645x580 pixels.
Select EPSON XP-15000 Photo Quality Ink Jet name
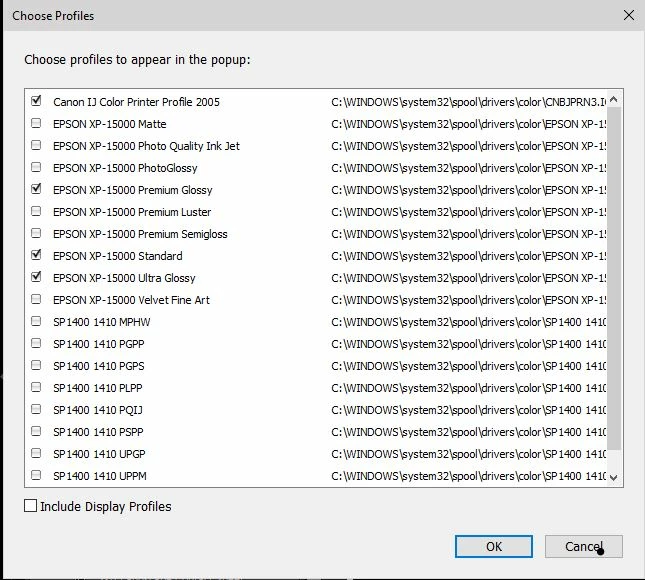click(x=146, y=146)
